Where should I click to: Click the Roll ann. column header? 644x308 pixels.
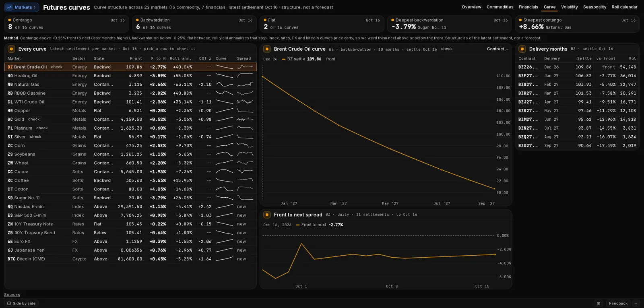(x=181, y=58)
